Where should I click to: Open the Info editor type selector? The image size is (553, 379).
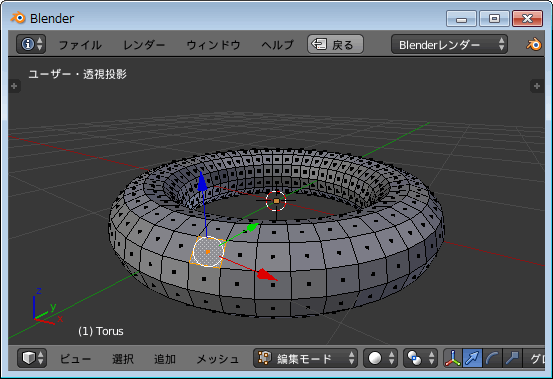[x=31, y=44]
